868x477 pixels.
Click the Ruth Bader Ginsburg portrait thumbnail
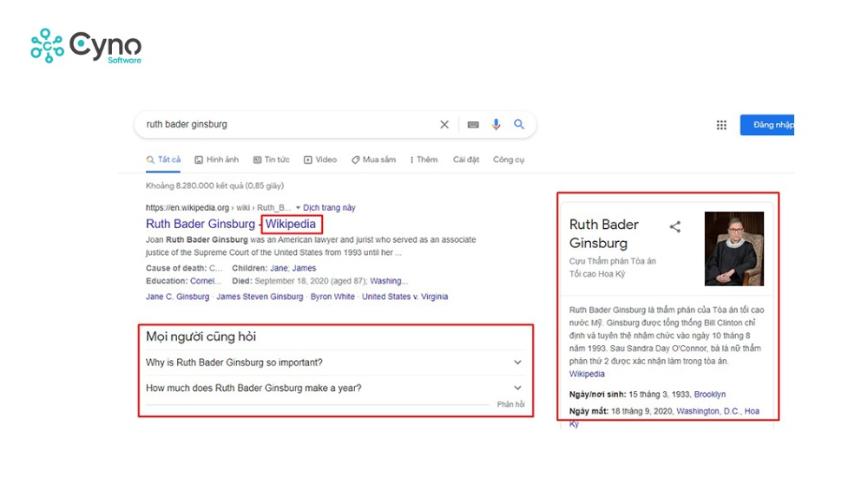point(733,249)
